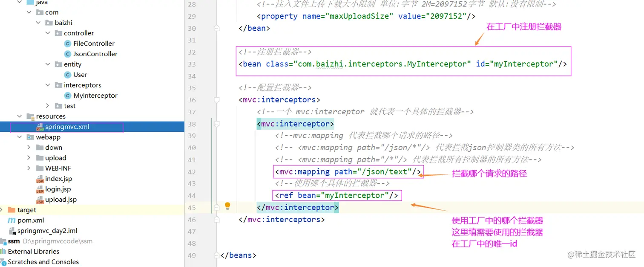Select springmvc.xml in project tree
Screen dimensions: 644x267
(67, 127)
